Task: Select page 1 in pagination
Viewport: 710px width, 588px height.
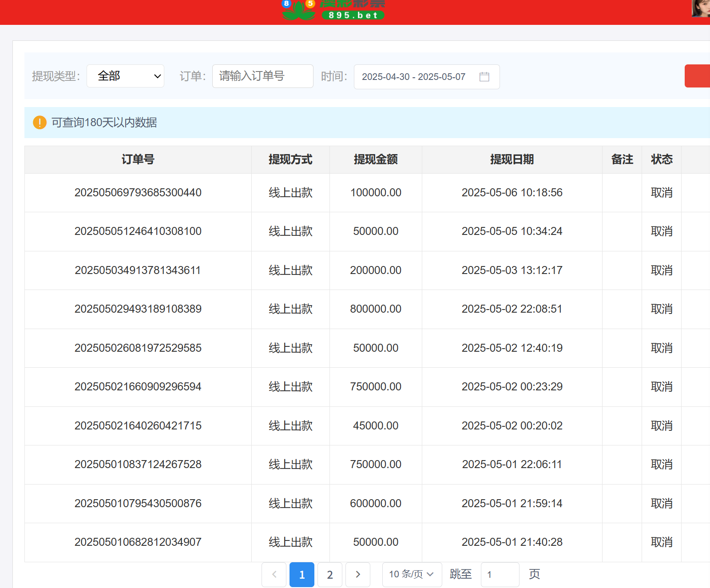Action: 302,574
